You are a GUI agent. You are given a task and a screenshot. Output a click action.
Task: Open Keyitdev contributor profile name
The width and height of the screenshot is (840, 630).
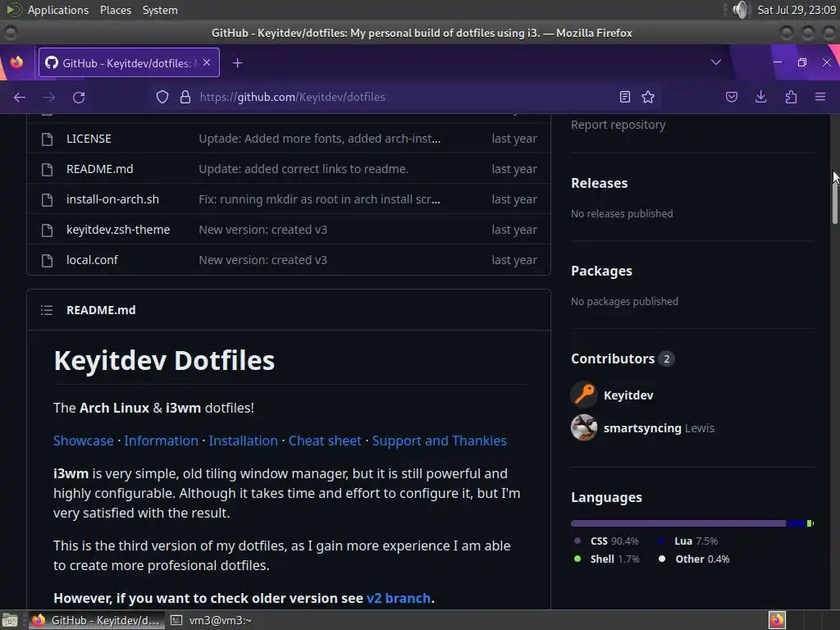[x=628, y=395]
